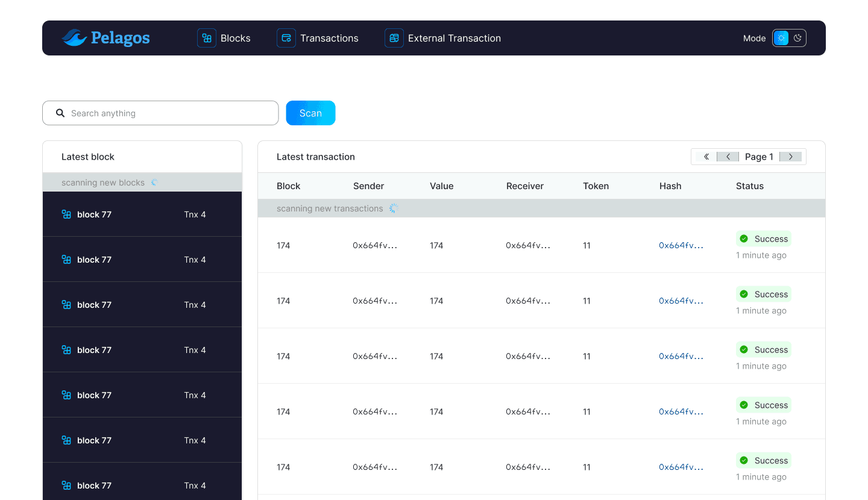This screenshot has width=868, height=500.
Task: Go to next page chevron
Action: click(x=791, y=157)
